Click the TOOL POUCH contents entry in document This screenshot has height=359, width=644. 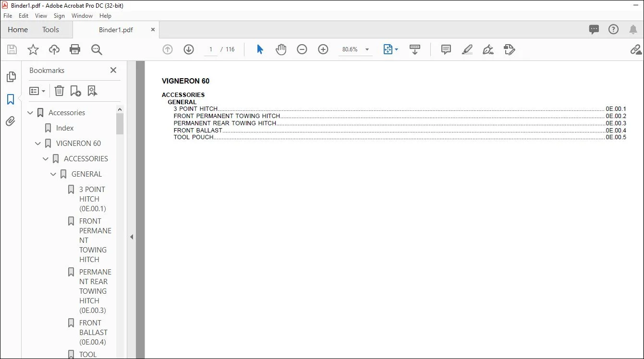[x=400, y=137]
